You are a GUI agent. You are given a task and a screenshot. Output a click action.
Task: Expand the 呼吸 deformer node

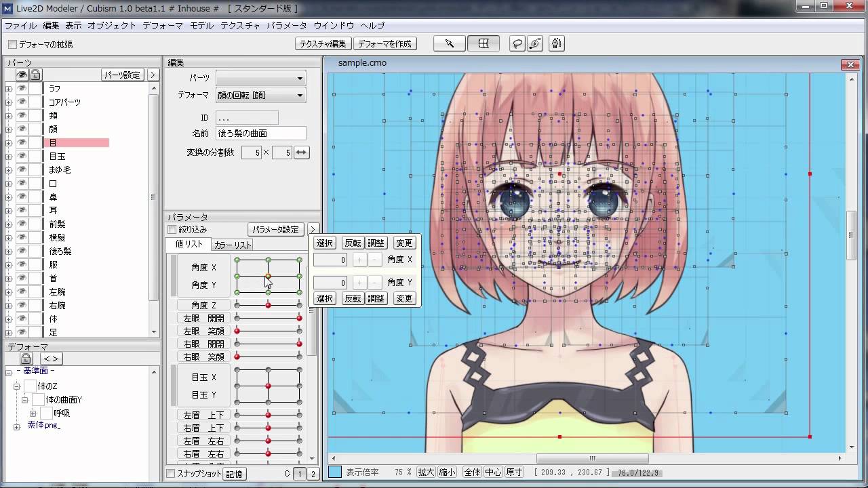click(33, 413)
